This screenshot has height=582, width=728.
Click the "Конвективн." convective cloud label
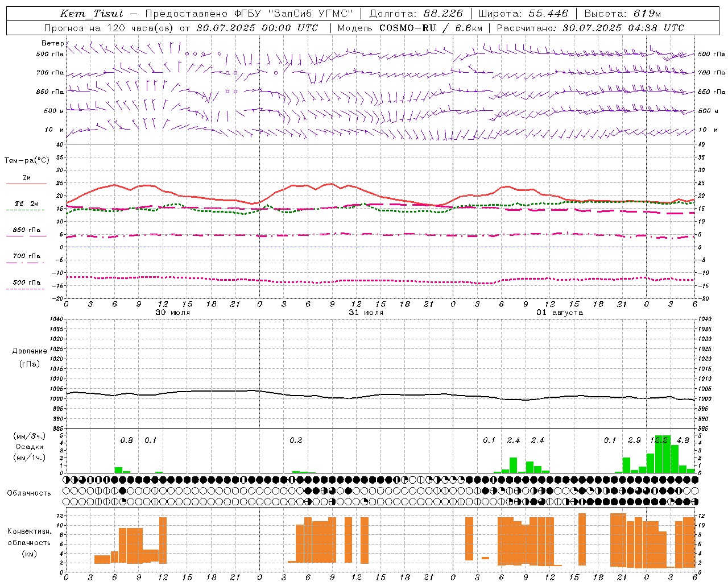click(x=29, y=531)
